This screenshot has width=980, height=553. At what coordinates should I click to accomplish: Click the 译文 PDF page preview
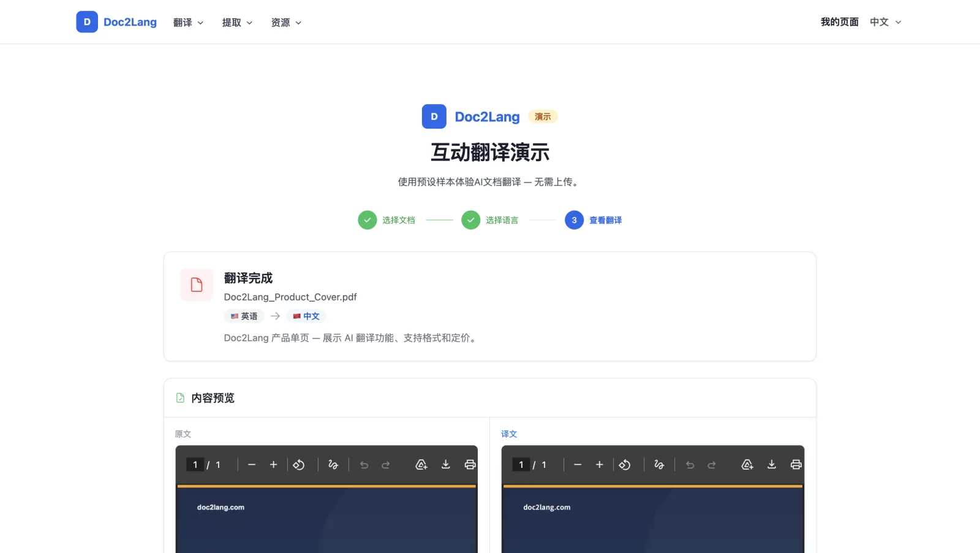[653, 519]
